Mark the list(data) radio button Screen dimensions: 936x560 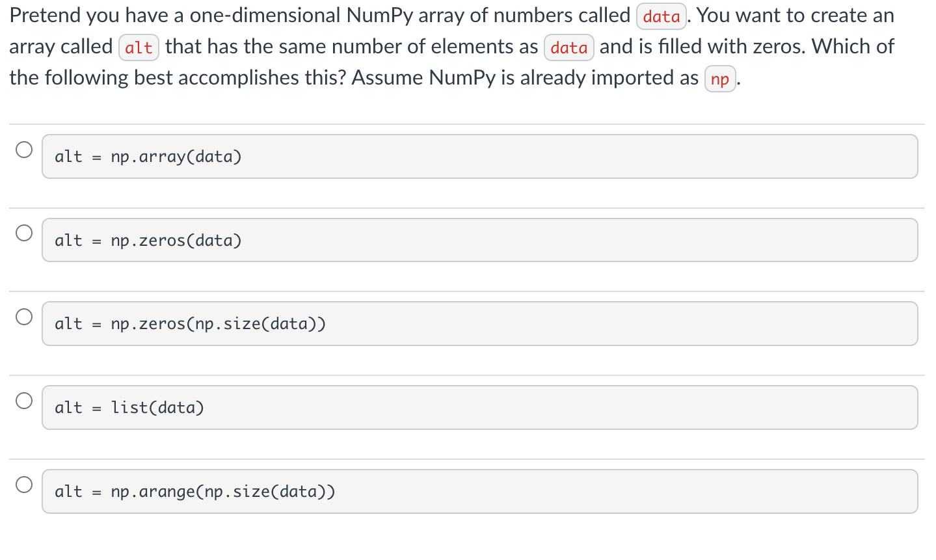pyautogui.click(x=24, y=401)
